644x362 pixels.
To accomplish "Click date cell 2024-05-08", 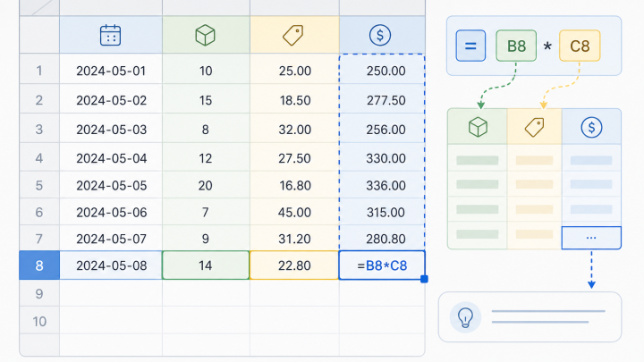I will coord(111,265).
